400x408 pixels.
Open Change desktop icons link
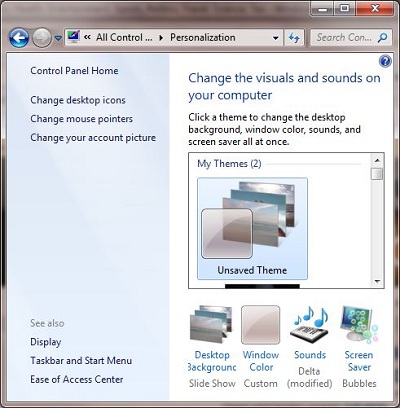pyautogui.click(x=78, y=100)
